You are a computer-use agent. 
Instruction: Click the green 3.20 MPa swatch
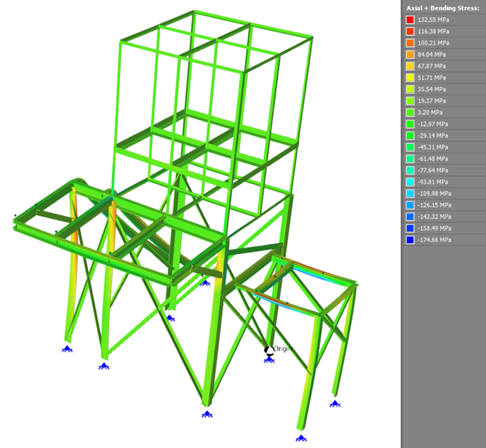[410, 112]
